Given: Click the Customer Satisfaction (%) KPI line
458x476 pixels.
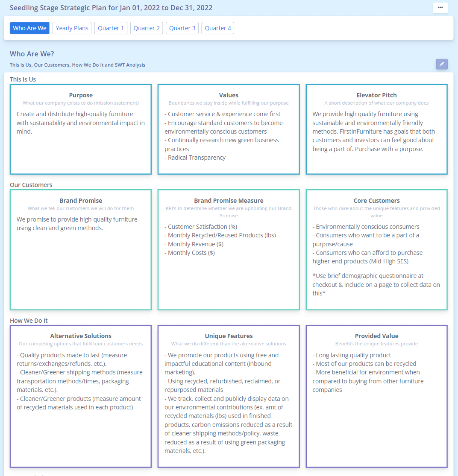Looking at the screenshot, I should coord(201,227).
